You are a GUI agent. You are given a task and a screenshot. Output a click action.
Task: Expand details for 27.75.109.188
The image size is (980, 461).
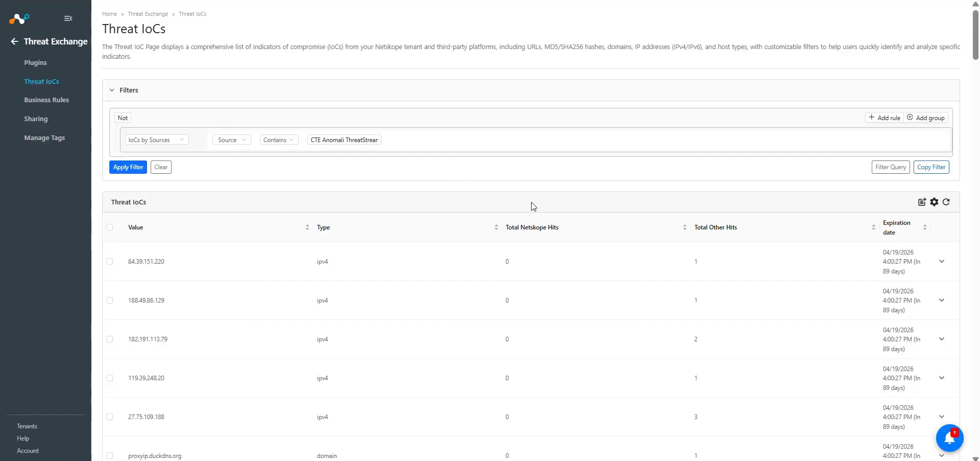pyautogui.click(x=942, y=417)
